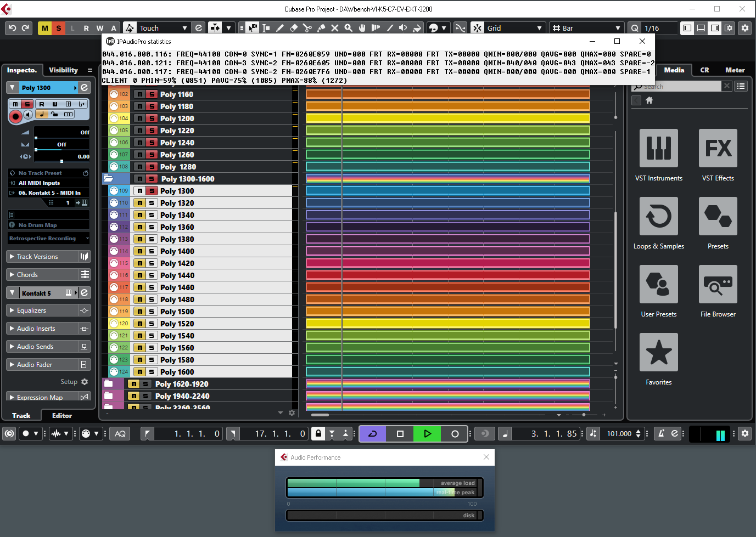Select the Object Selection arrow tool
The image size is (756, 537).
pos(253,28)
